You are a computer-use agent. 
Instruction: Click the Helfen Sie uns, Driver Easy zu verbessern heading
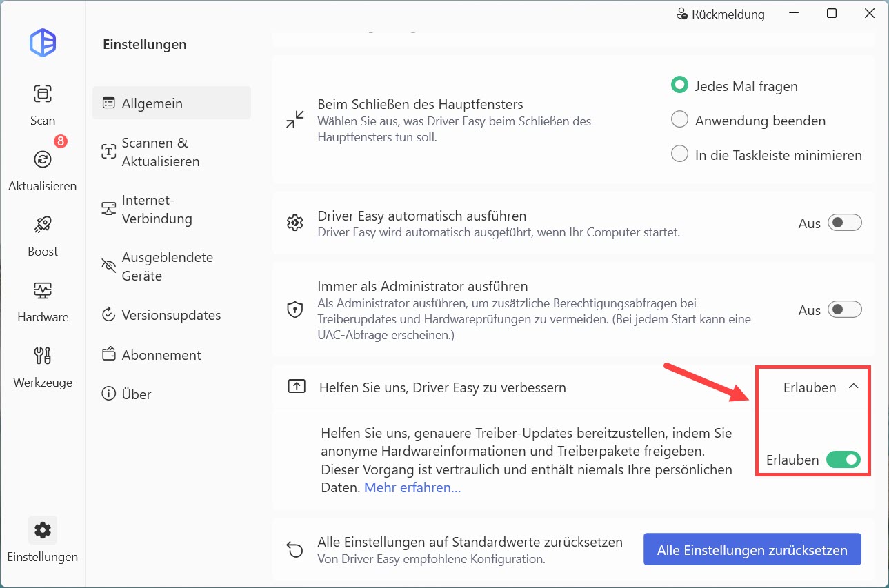(x=443, y=387)
